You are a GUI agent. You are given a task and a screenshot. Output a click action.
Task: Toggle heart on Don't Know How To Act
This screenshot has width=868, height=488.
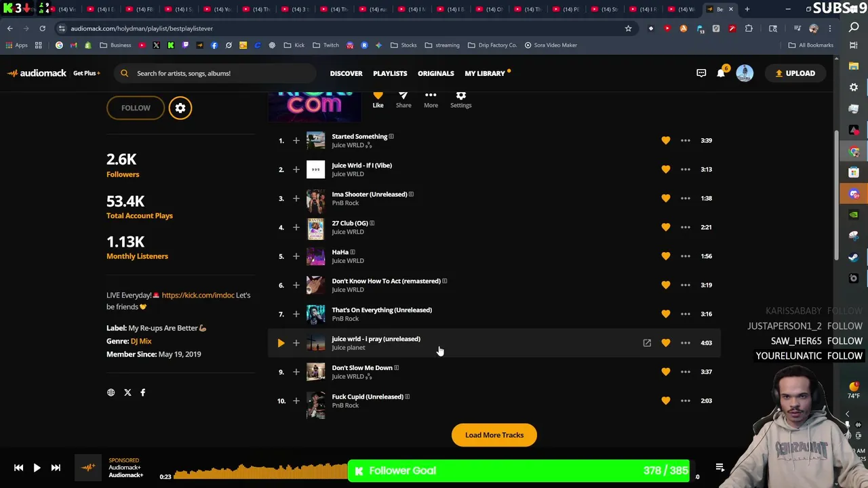[666, 285]
